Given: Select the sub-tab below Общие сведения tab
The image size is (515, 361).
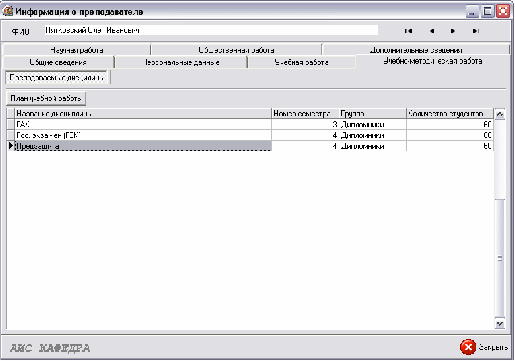Looking at the screenshot, I should click(56, 77).
